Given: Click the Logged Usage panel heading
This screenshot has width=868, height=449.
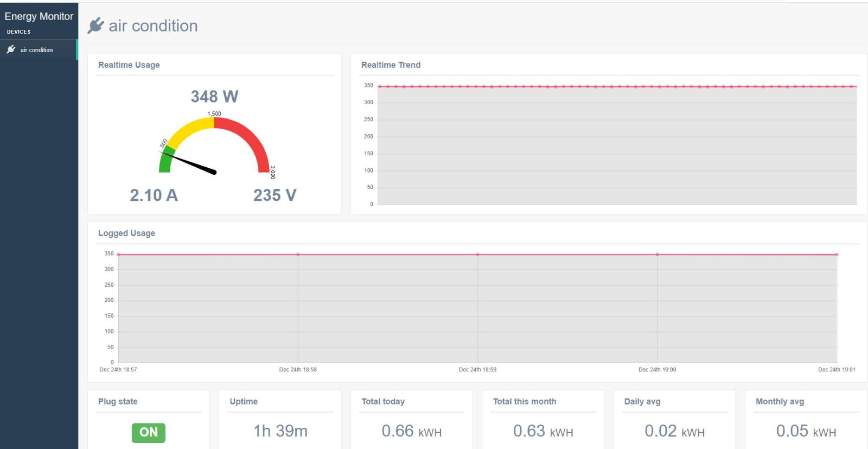Looking at the screenshot, I should [127, 233].
